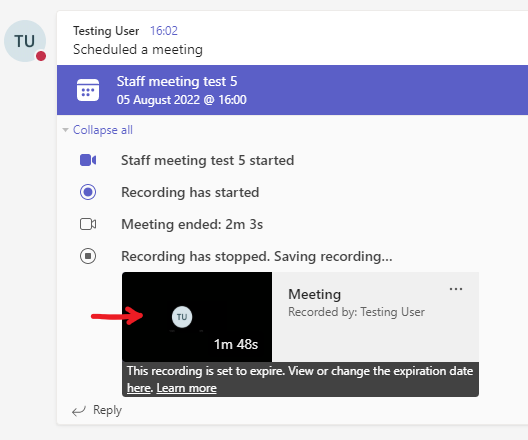This screenshot has width=528, height=440.
Task: Click 'Recording has stopped. Saving recording...' entry
Action: [x=257, y=256]
